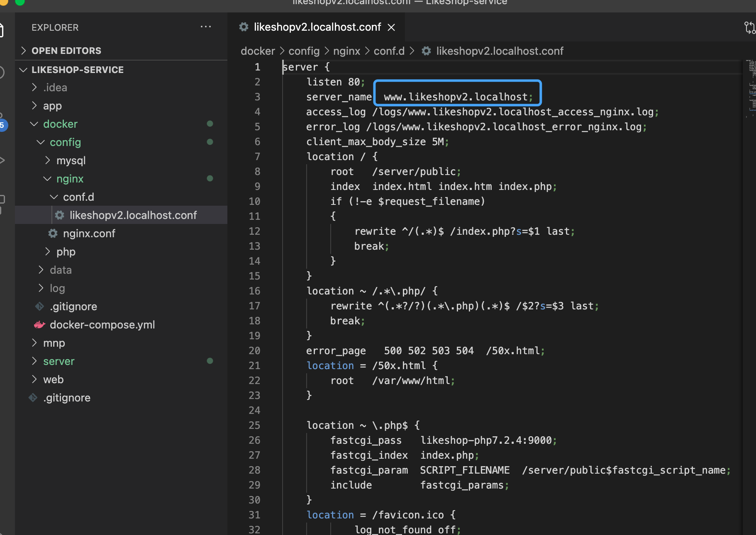Click the git icon of docker's .gitignore
This screenshot has width=756, height=535.
click(39, 306)
